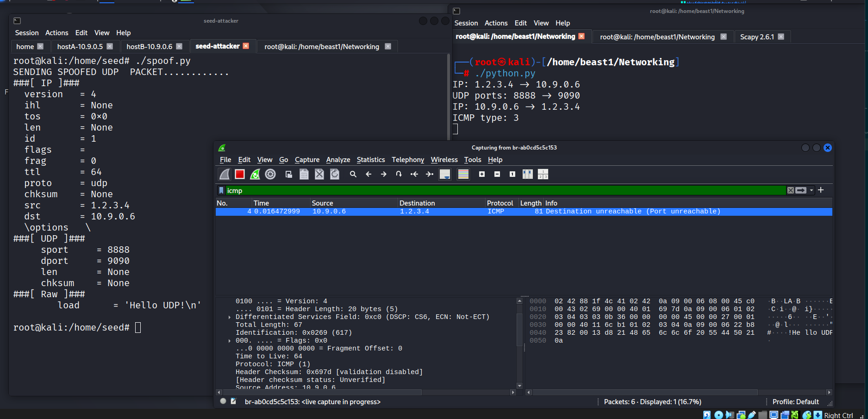Restart the current capture in Wireshark
Image resolution: width=868 pixels, height=419 pixels.
255,174
